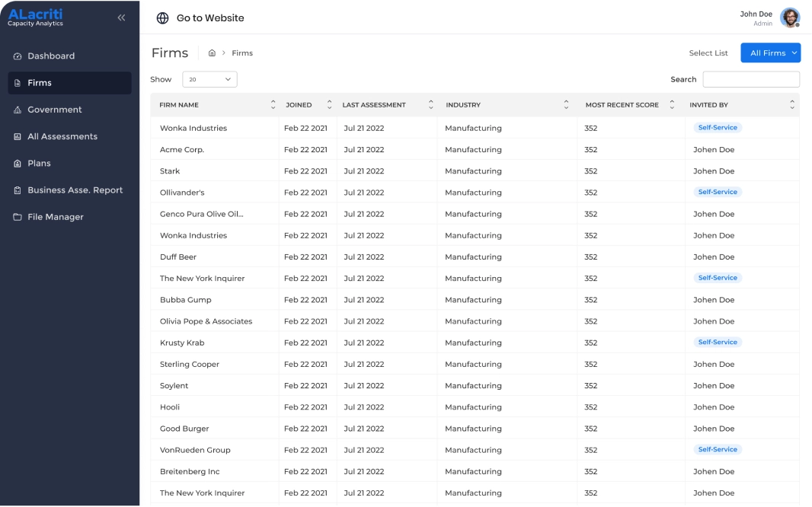The image size is (812, 507).
Task: Collapse the sidebar with double-chevron icon
Action: [x=121, y=18]
